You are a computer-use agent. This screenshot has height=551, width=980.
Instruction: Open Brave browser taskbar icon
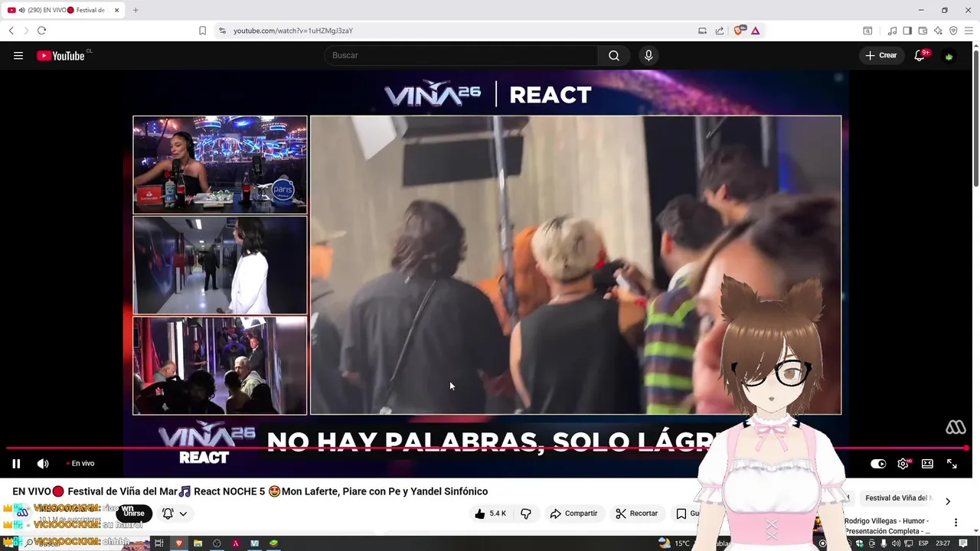(179, 543)
